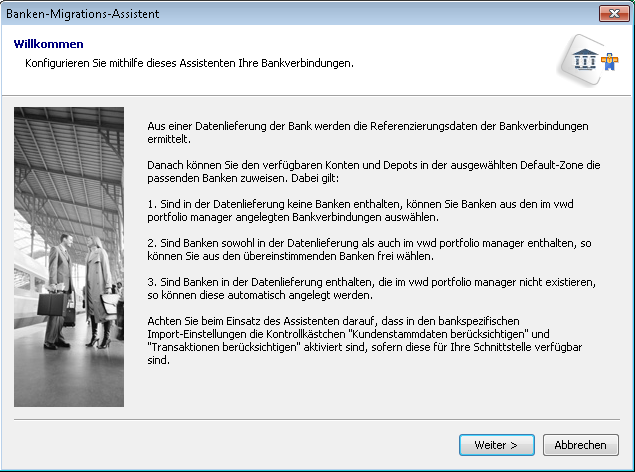Click the 'Konfigurieren Sie mithilfe' subtitle text
The height and width of the screenshot is (472, 635).
click(x=189, y=63)
